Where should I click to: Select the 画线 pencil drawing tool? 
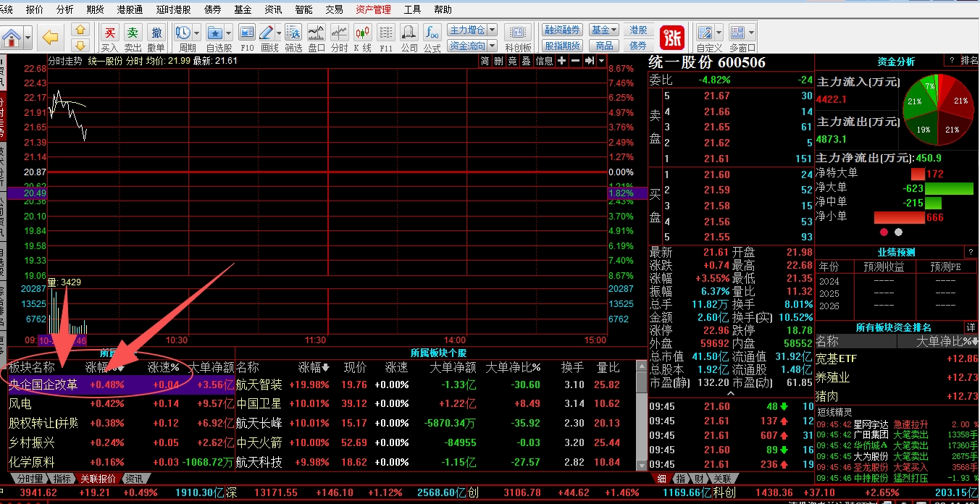pos(266,33)
